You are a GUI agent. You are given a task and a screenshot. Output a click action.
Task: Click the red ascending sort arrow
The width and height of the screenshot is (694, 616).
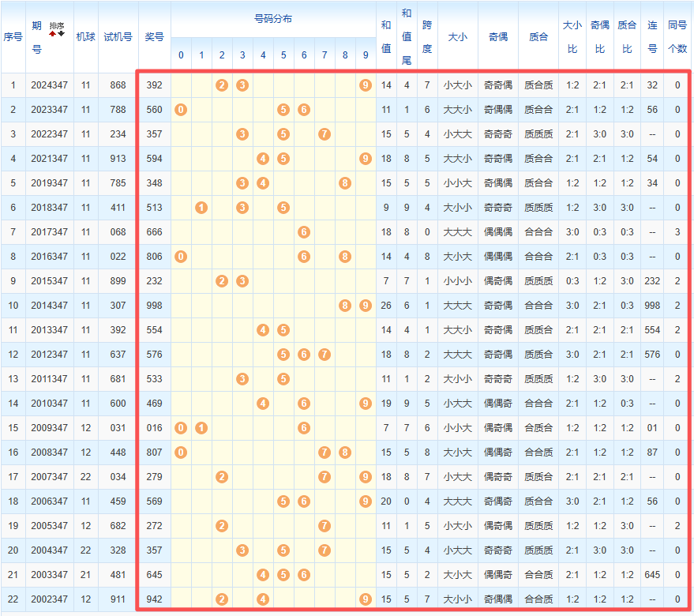pyautogui.click(x=53, y=35)
